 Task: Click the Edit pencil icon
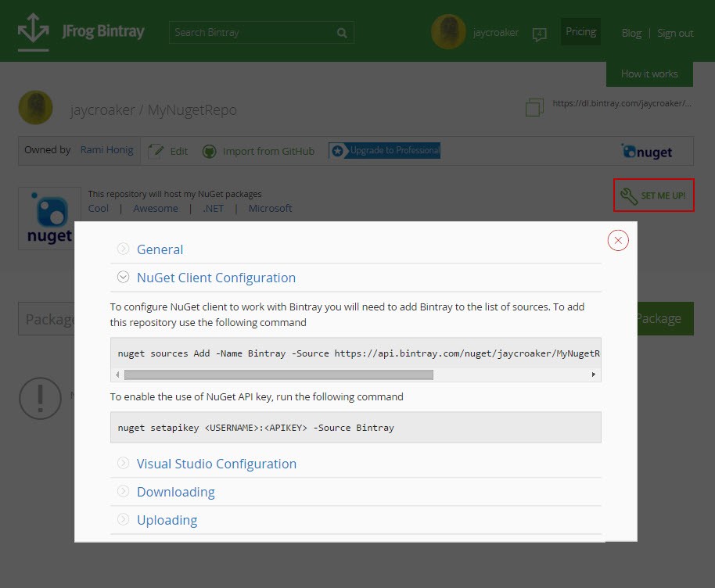tap(156, 151)
